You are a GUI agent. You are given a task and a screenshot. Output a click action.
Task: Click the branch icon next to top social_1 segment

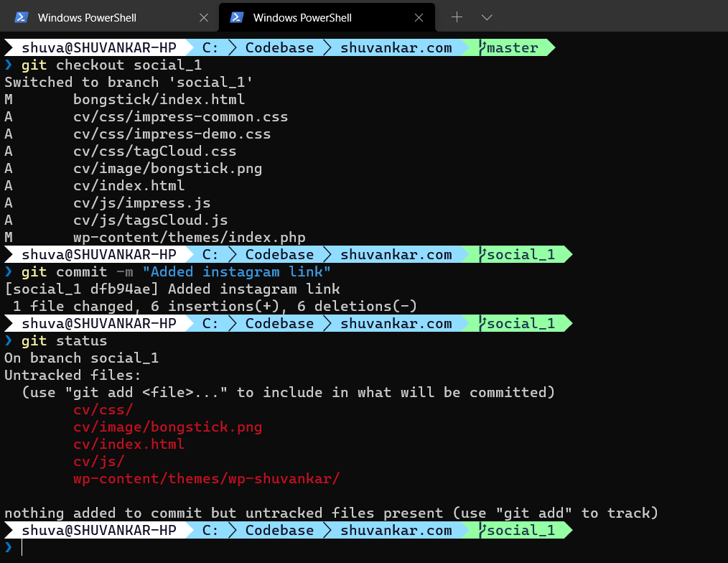pos(483,254)
